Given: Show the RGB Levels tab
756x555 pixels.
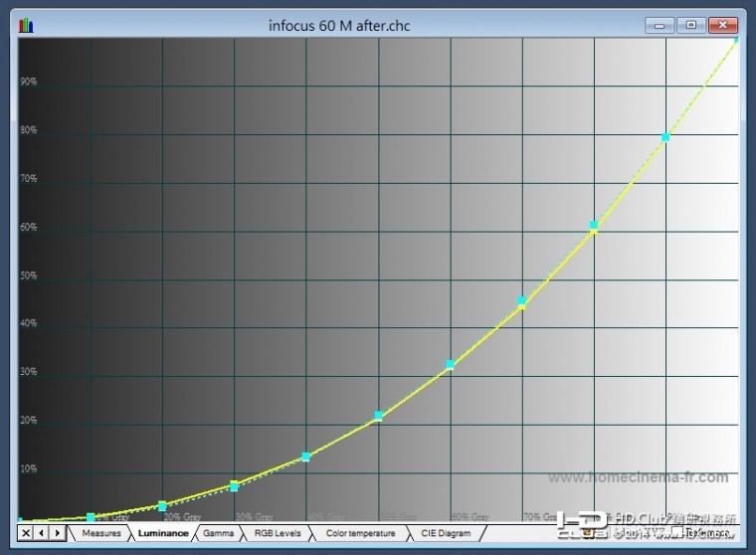Looking at the screenshot, I should point(278,533).
